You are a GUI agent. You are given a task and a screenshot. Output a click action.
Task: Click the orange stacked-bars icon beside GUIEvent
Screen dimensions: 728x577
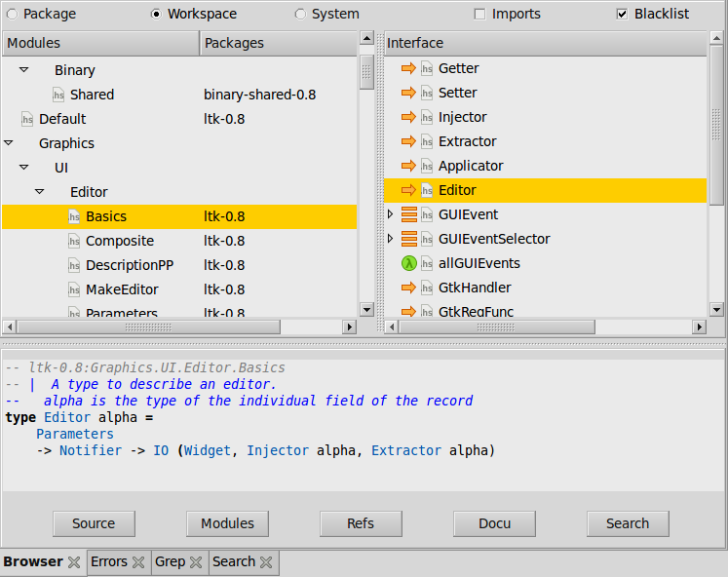[x=408, y=214]
